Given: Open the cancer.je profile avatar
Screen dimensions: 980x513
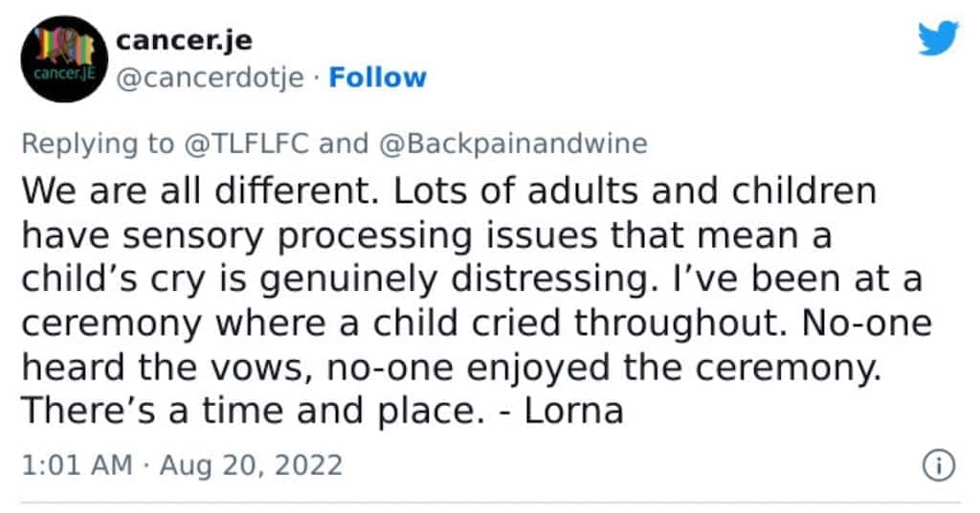Looking at the screenshot, I should point(64,58).
